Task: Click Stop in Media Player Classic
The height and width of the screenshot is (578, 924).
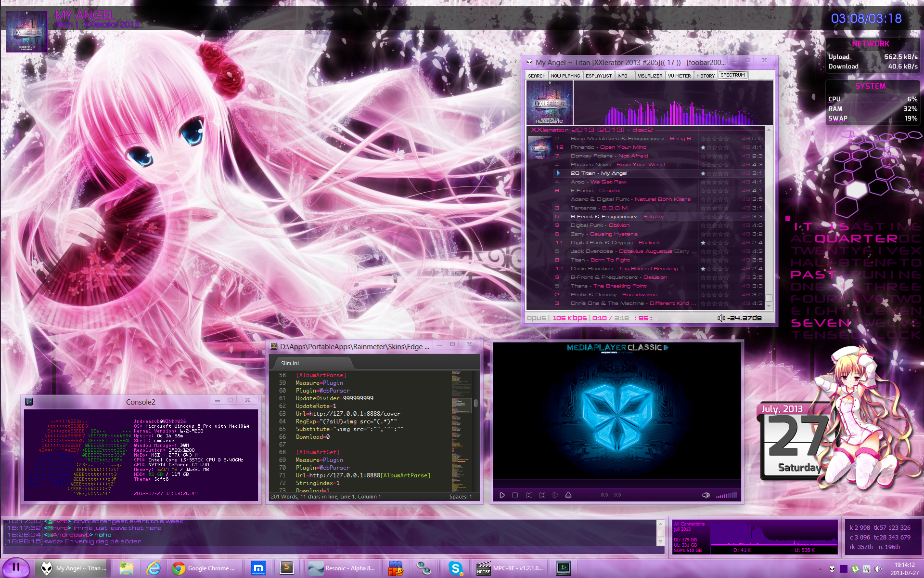Action: (515, 495)
